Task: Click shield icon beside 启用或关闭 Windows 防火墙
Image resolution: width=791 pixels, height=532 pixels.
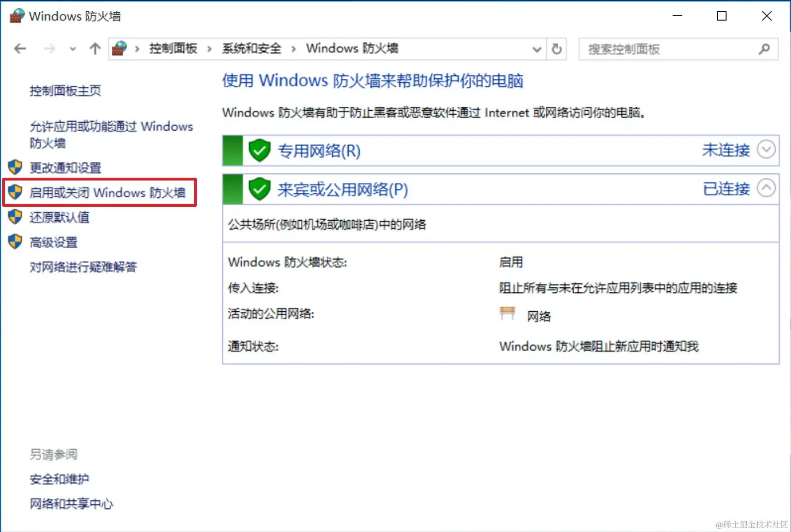Action: [15, 192]
